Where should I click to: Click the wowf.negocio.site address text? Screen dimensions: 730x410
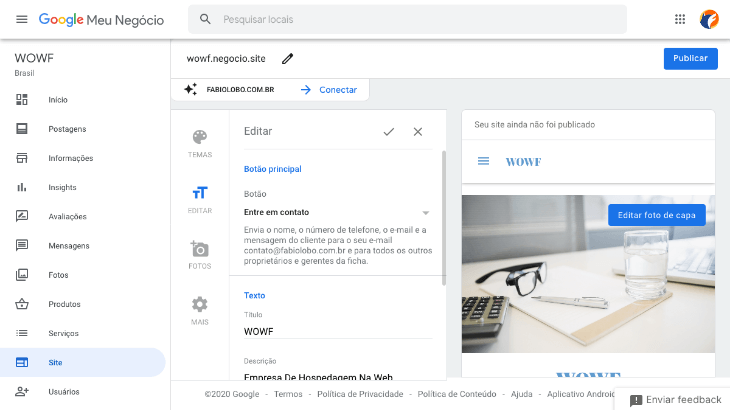(x=226, y=59)
